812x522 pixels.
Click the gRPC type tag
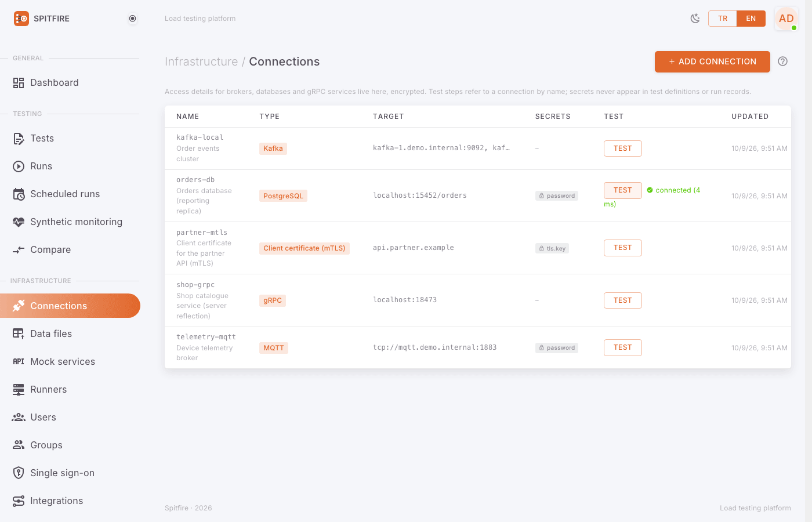point(273,300)
